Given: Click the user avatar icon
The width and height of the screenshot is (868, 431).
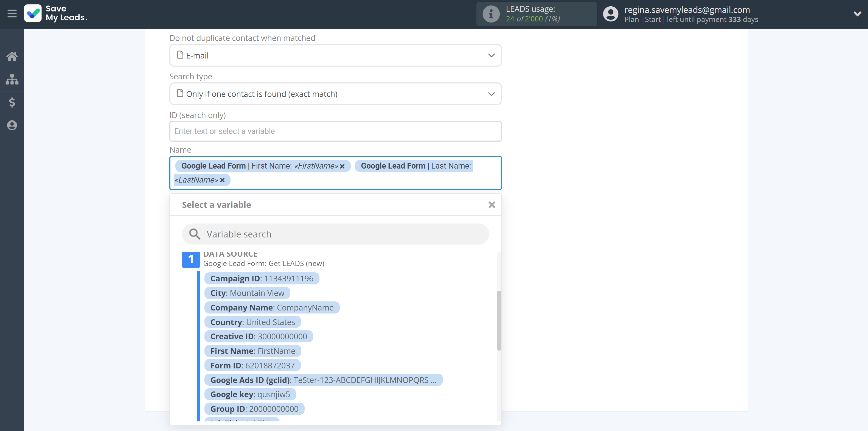Looking at the screenshot, I should pyautogui.click(x=610, y=14).
